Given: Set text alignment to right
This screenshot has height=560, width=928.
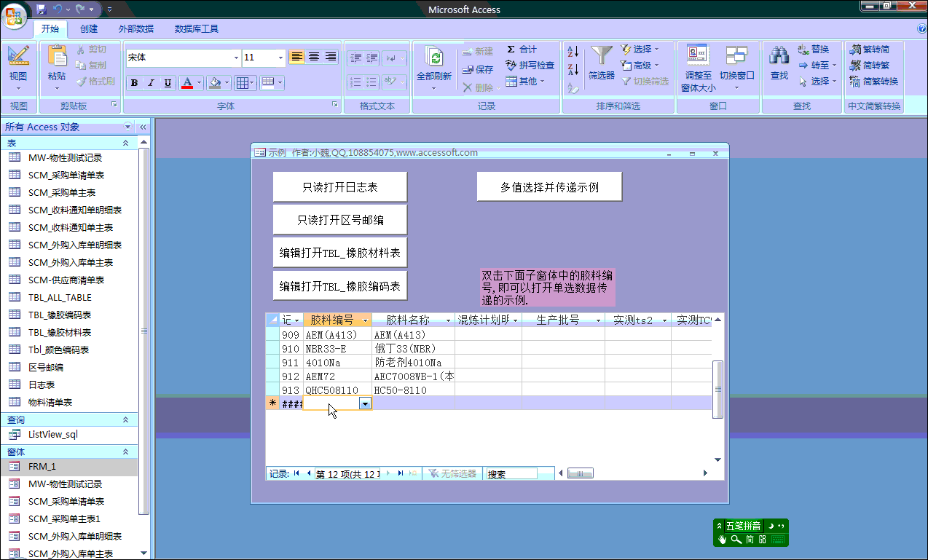Looking at the screenshot, I should [331, 57].
